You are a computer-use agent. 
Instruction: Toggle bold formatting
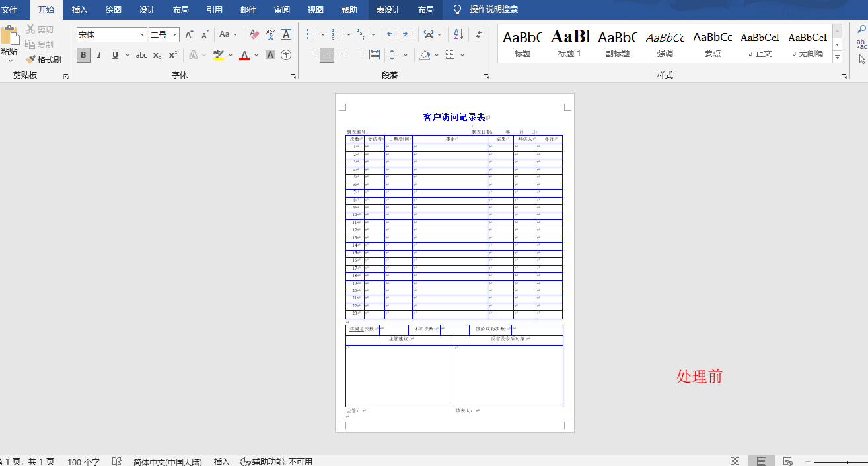coord(83,55)
